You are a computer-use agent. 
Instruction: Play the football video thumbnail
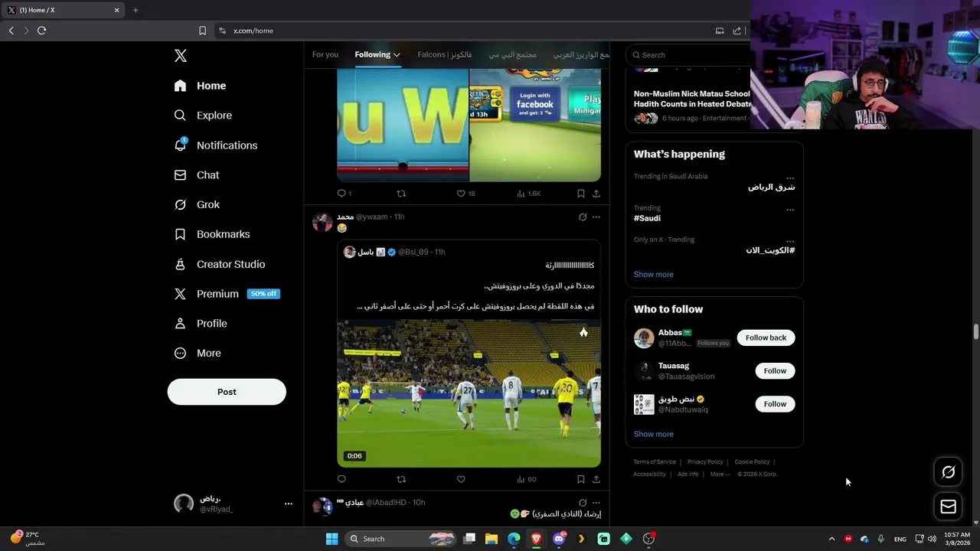tap(469, 393)
